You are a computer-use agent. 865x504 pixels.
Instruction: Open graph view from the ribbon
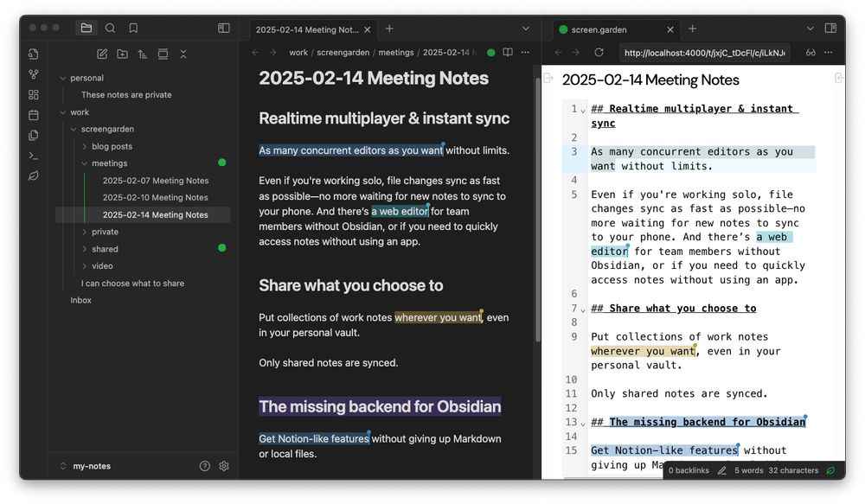point(34,73)
